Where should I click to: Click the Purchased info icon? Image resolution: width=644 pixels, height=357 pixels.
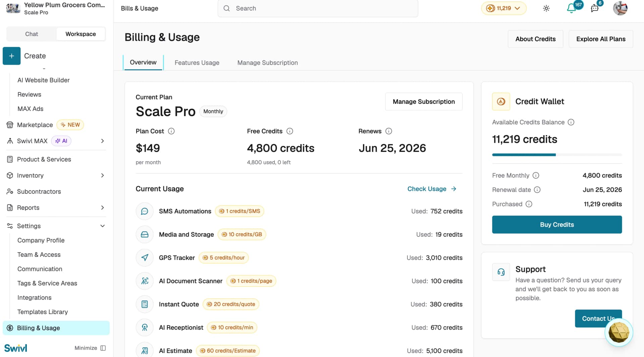[529, 204]
